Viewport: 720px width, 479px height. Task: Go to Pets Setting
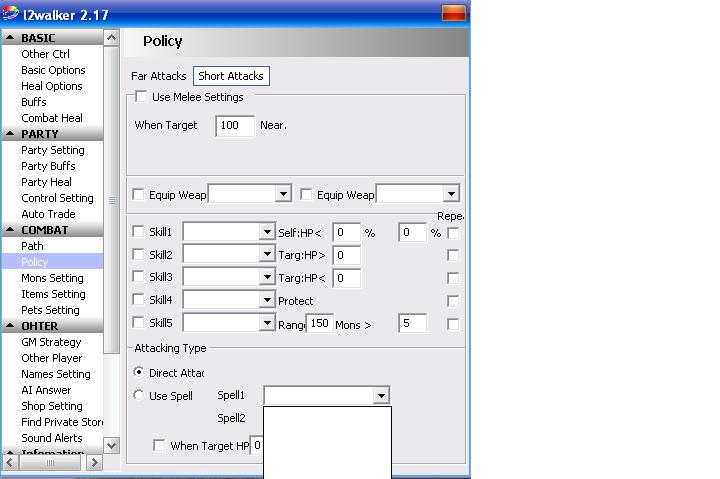pos(50,310)
